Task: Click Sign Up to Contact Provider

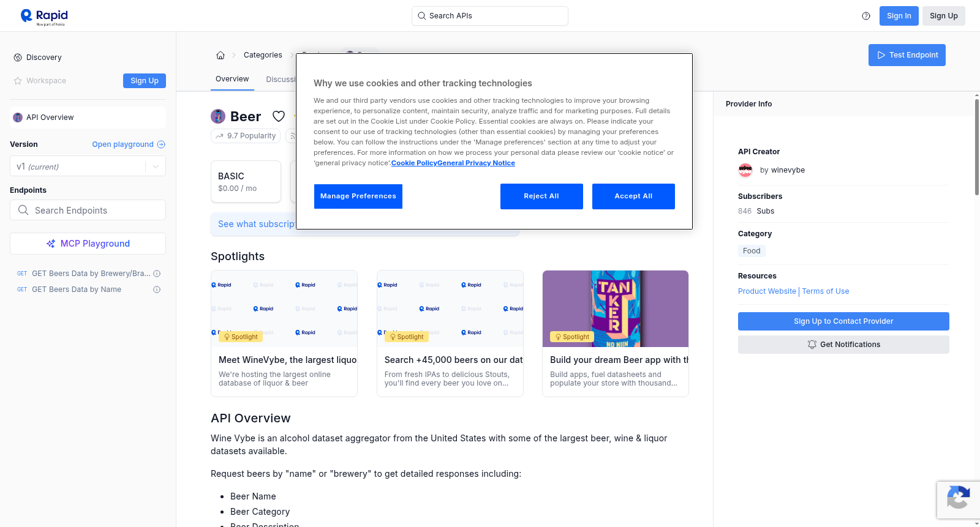Action: click(843, 321)
